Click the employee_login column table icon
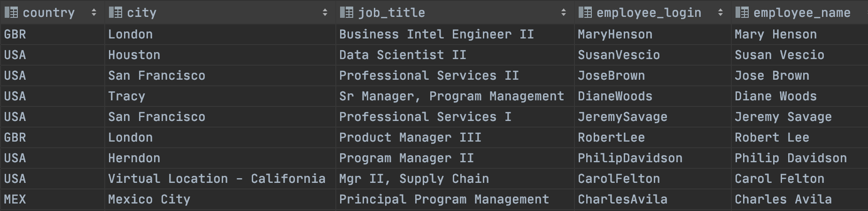868x211 pixels. 585,13
